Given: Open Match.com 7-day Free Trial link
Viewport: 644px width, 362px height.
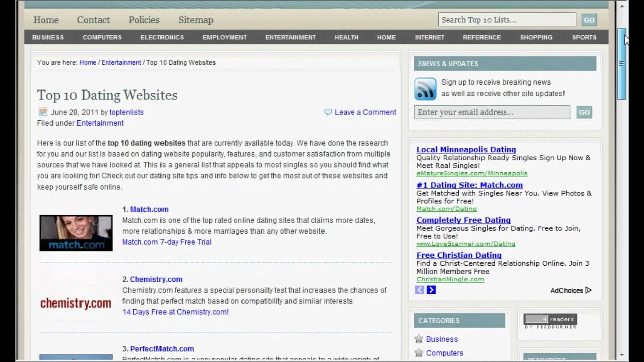Looking at the screenshot, I should tap(167, 242).
